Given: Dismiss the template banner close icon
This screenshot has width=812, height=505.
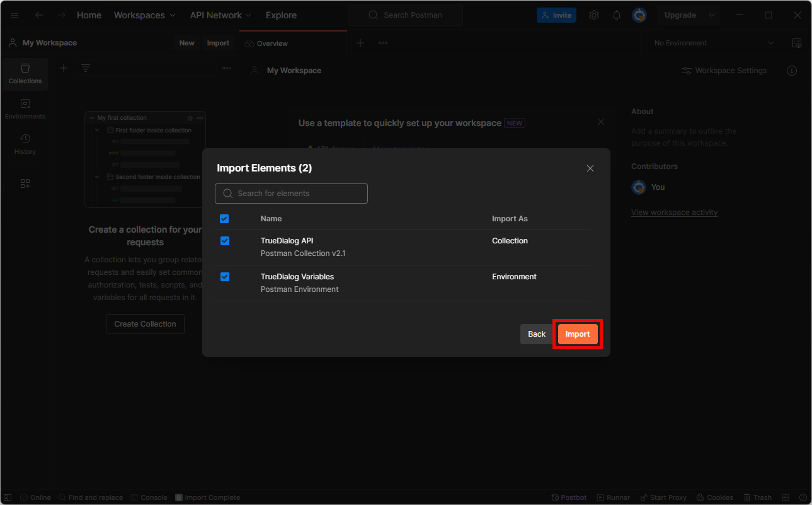Looking at the screenshot, I should click(601, 122).
